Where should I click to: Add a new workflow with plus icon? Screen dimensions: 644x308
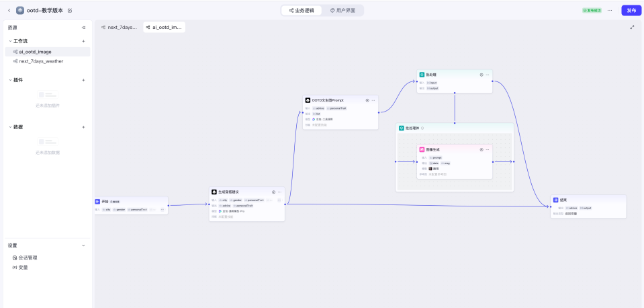(x=83, y=41)
